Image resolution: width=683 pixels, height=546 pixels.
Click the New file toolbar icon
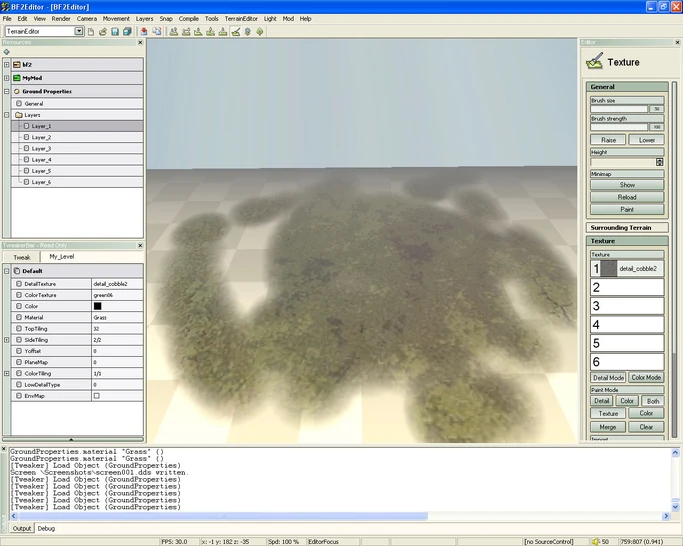click(x=91, y=31)
